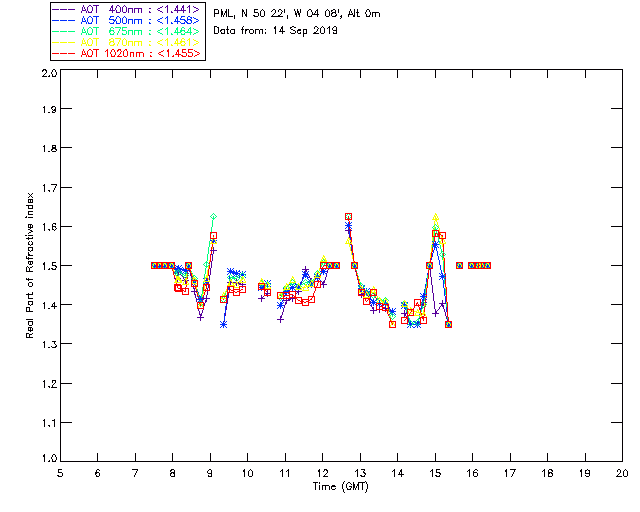Click the mean value <1.464> in legend
This screenshot has height=512, width=640.
coord(178,31)
